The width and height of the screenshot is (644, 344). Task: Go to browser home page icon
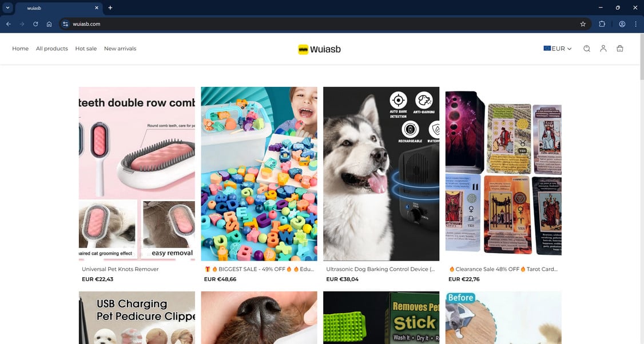pos(49,24)
